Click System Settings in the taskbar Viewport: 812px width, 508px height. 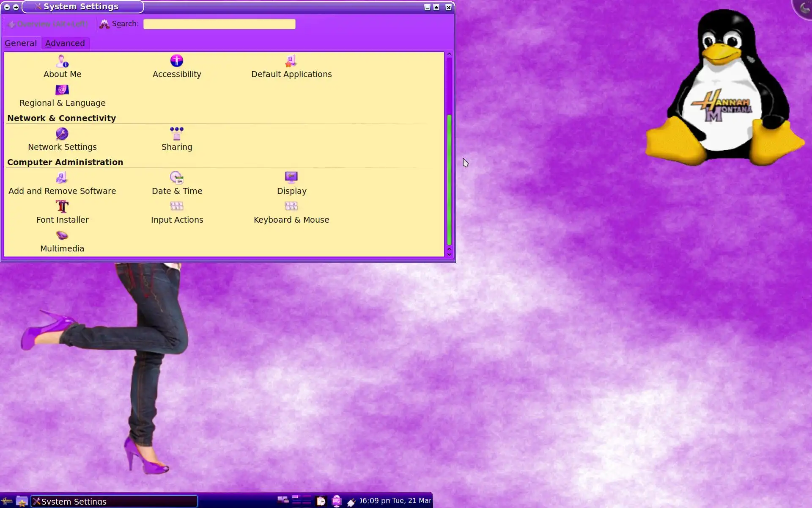[x=114, y=501]
